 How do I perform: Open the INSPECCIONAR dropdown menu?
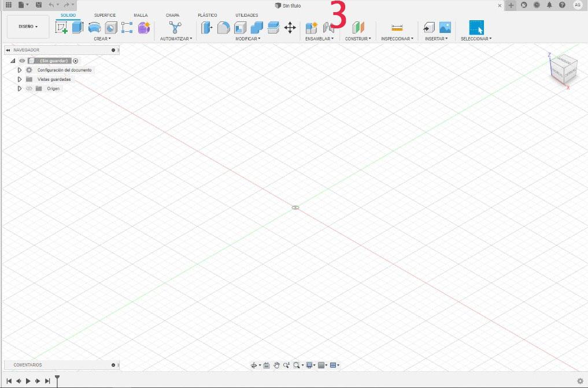pos(397,39)
